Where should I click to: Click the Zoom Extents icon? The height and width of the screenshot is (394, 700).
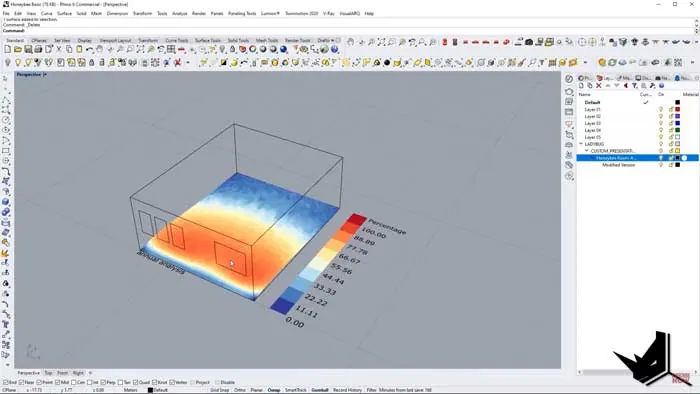coord(141,50)
